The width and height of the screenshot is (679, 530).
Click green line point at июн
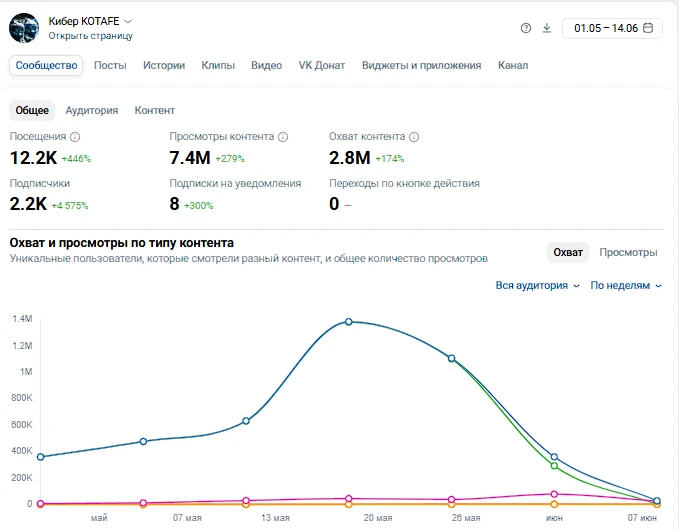pyautogui.click(x=554, y=466)
